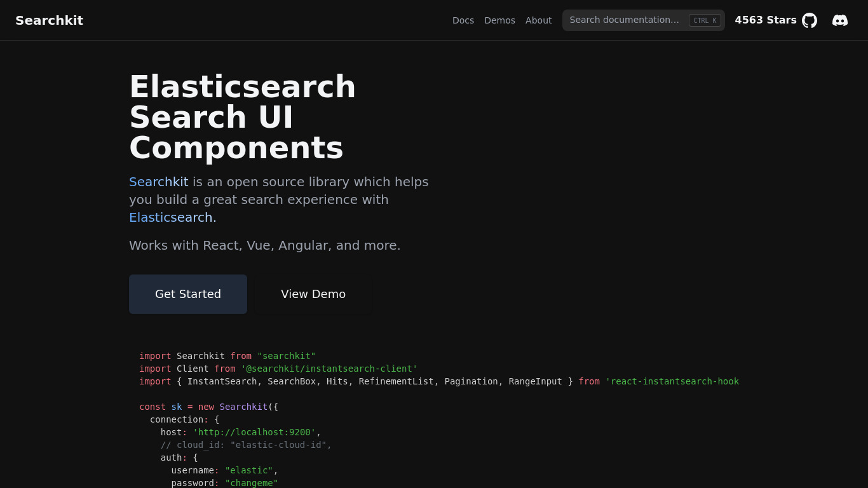
Task: Click the Elasticsearch Search UI Components heading
Action: coord(242,117)
